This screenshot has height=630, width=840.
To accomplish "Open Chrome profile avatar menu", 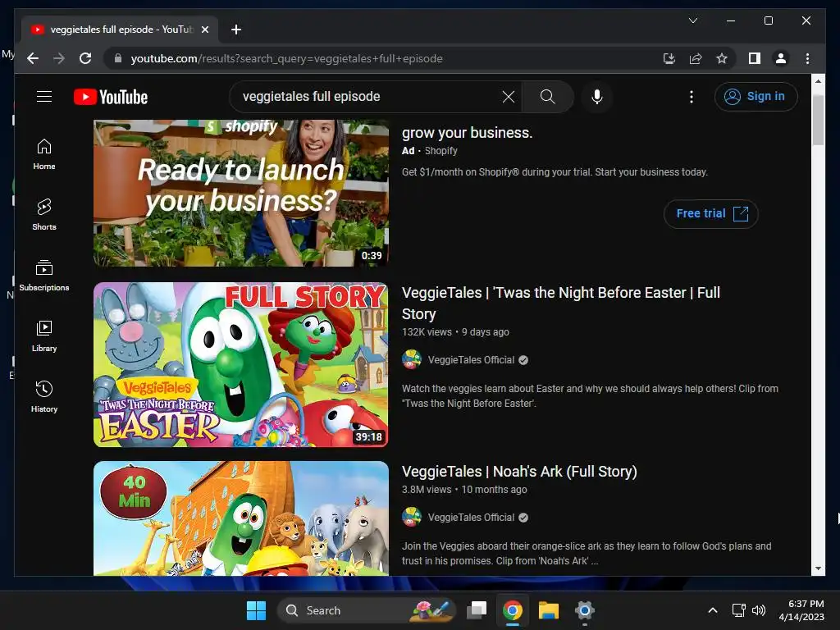I will coord(781,58).
